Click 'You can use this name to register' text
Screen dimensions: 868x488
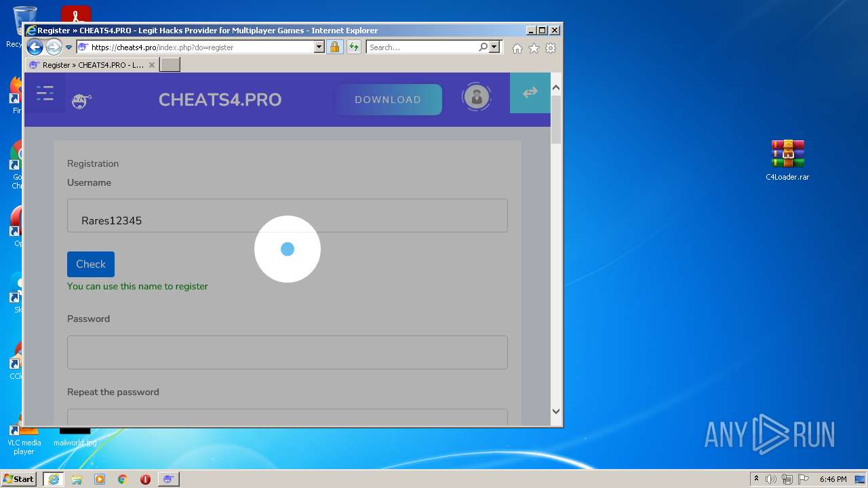138,286
